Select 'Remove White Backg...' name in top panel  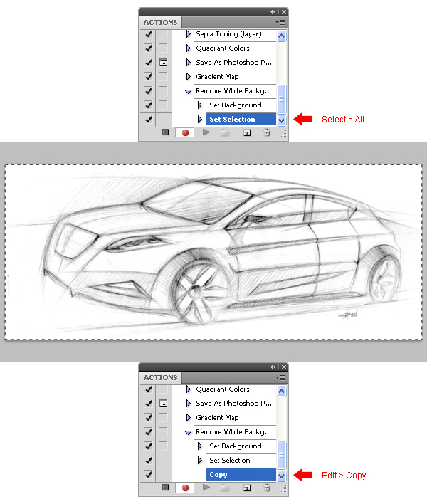click(x=233, y=90)
